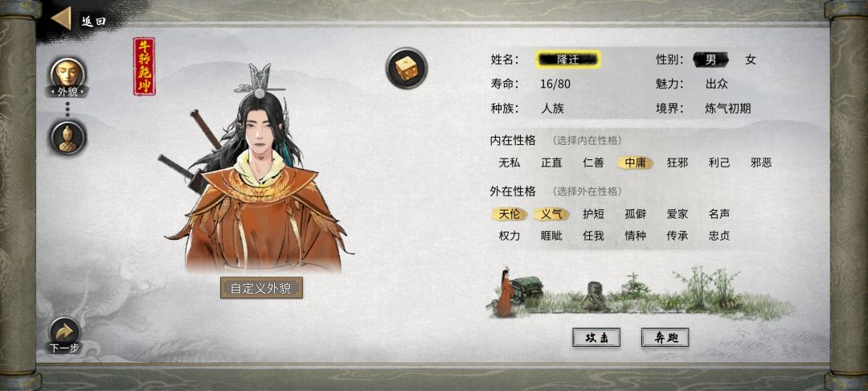Enable the 权力 outer personality trait

coord(510,236)
